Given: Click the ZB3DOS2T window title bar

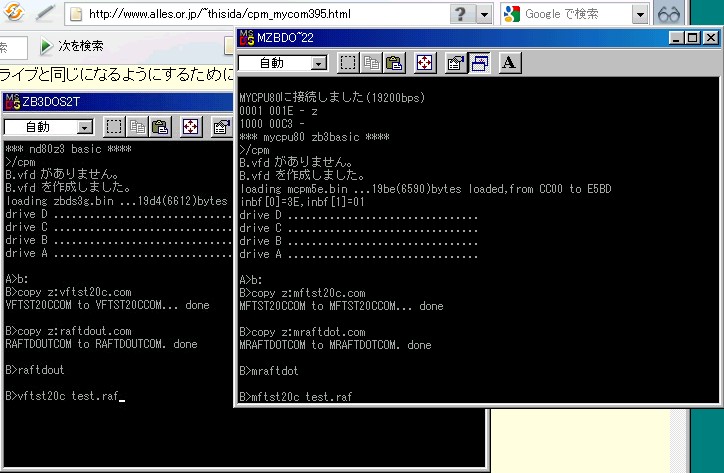Looking at the screenshot, I should [118, 102].
